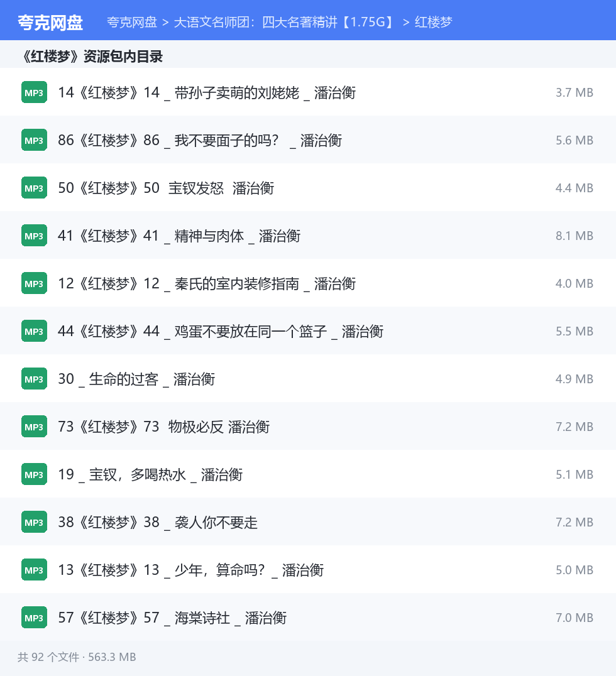Click the MP3 icon of the 刘姥姥 file

tap(34, 92)
